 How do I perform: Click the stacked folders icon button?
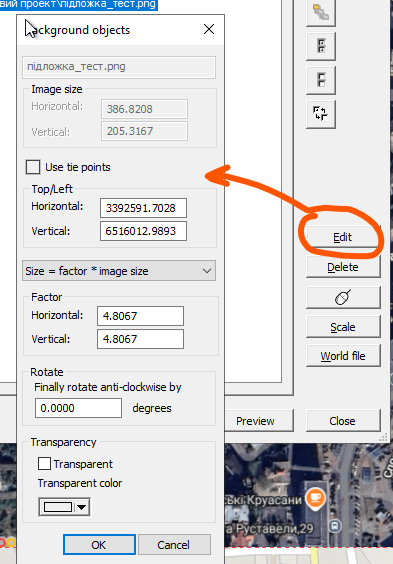point(321,12)
